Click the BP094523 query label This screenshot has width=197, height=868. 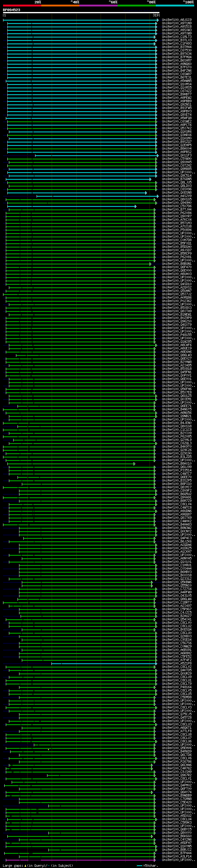tap(11, 10)
